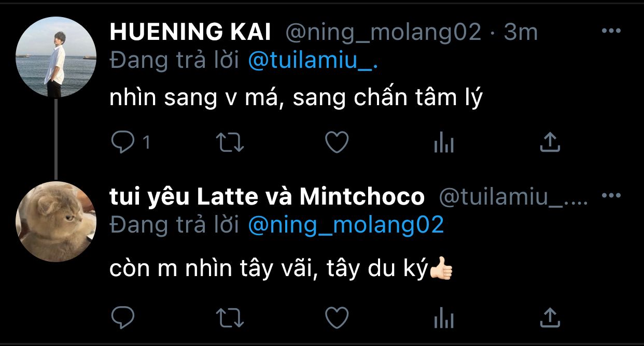Image resolution: width=644 pixels, height=346 pixels.
Task: Retweet HUENING KAI's tweet
Action: [230, 143]
